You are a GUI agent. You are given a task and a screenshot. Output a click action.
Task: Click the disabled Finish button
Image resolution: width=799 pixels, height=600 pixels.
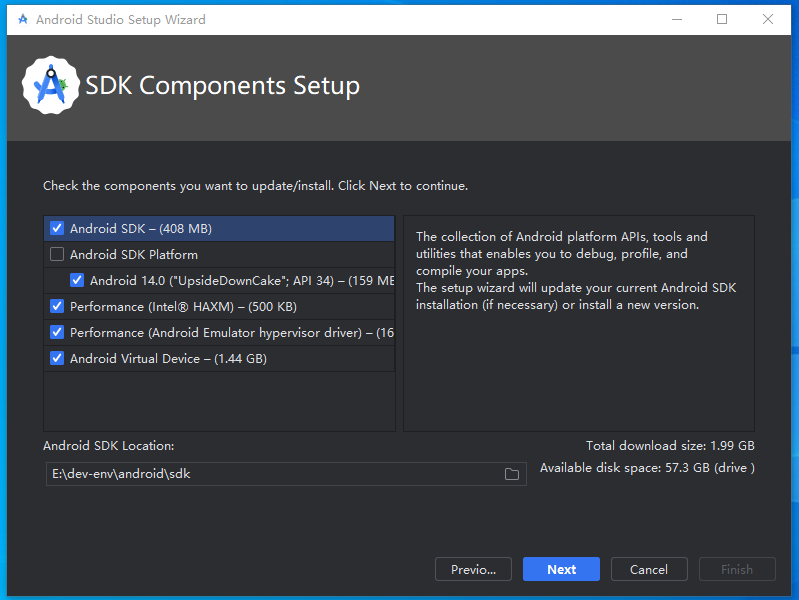click(737, 569)
